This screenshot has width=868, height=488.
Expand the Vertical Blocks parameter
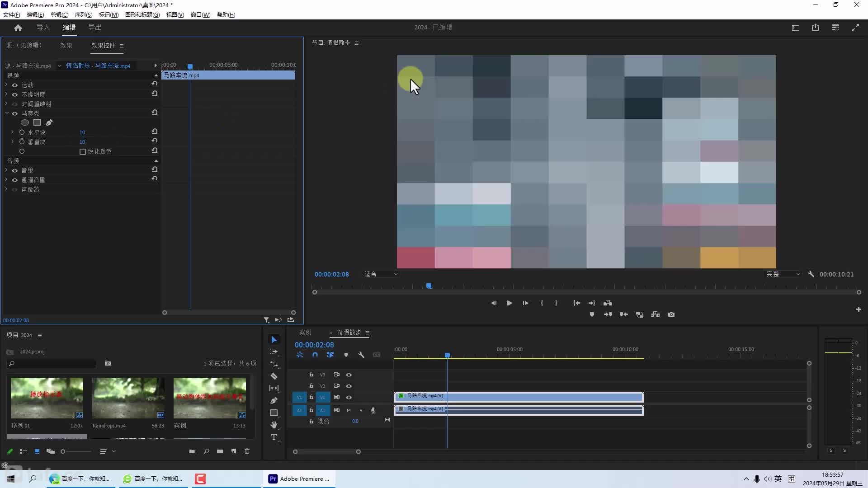coord(12,142)
